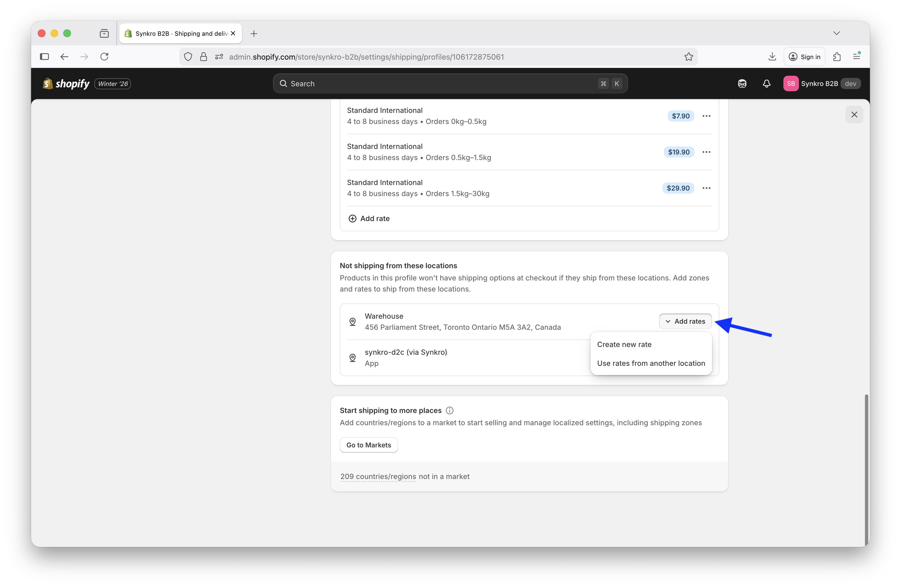Click the Shopify admin search field
Image resolution: width=901 pixels, height=588 pixels.
[450, 84]
